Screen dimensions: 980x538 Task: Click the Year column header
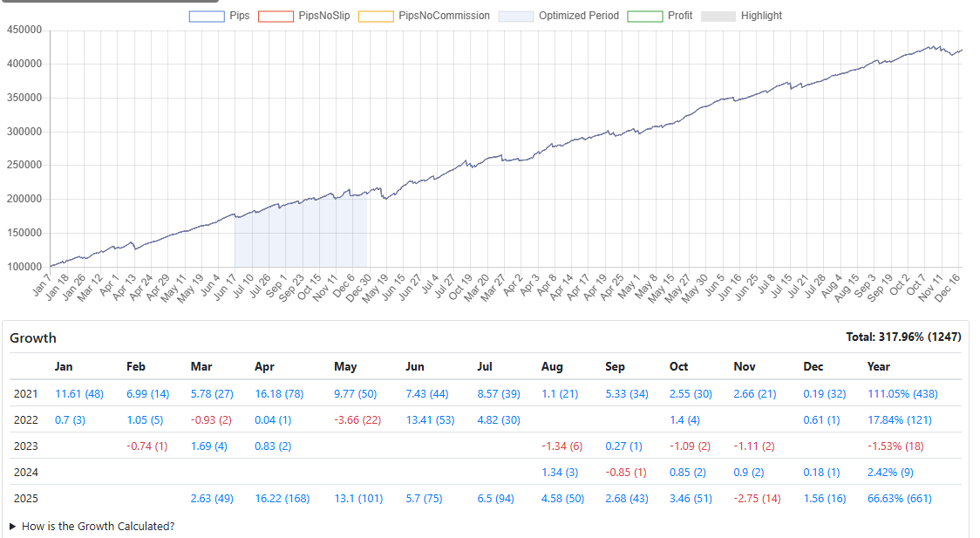click(878, 367)
